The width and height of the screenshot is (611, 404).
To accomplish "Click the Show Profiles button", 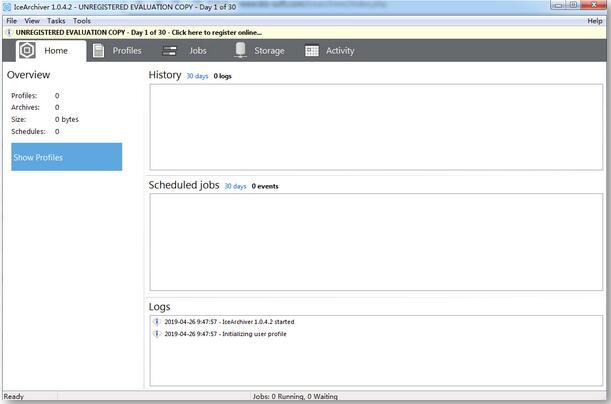I will (67, 157).
